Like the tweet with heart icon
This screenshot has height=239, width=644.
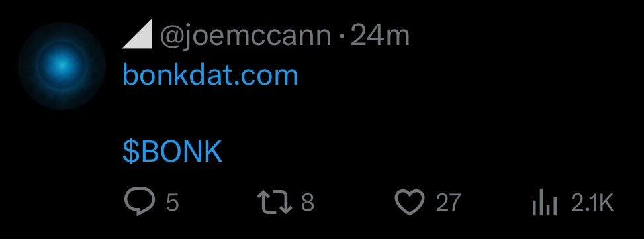coord(410,203)
